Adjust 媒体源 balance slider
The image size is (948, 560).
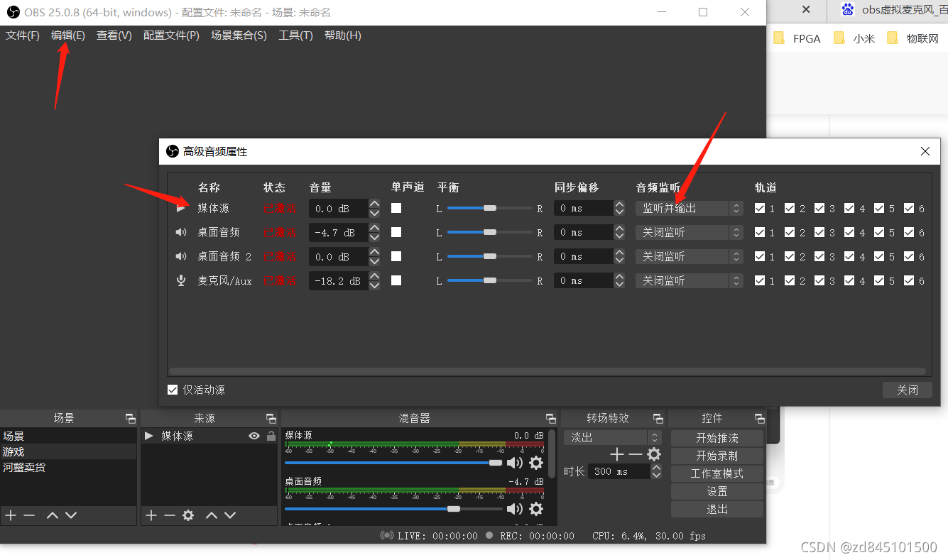pos(489,208)
